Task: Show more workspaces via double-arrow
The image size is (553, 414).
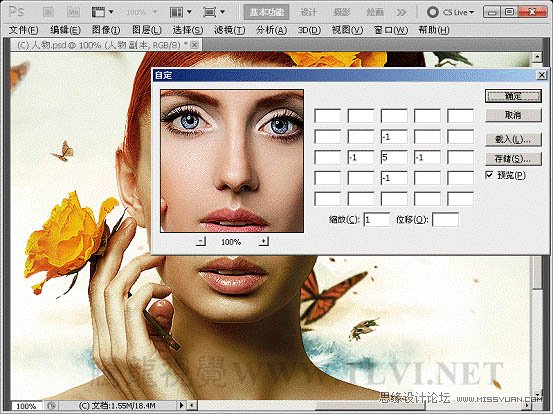Action: coord(401,12)
